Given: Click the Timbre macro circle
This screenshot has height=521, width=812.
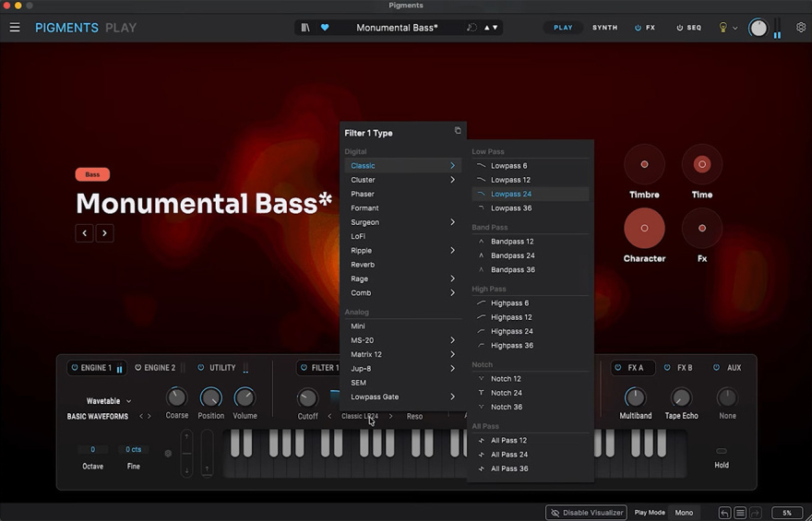Looking at the screenshot, I should (644, 164).
